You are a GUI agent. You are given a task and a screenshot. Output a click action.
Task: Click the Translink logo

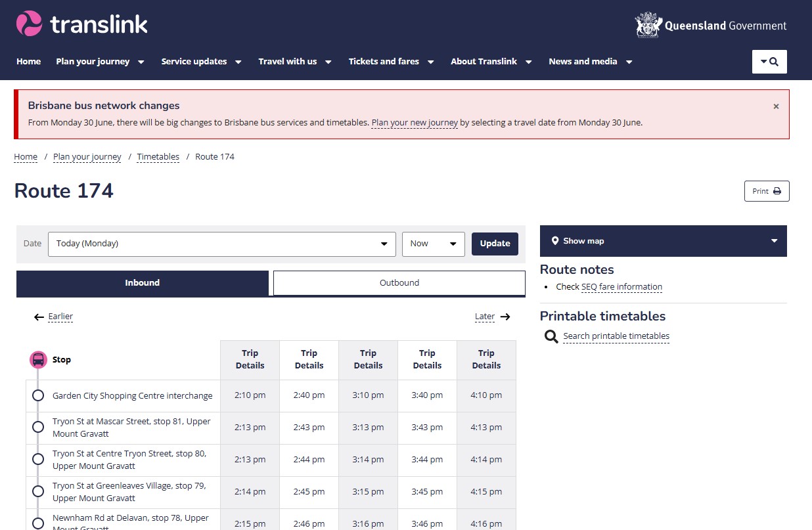click(82, 24)
